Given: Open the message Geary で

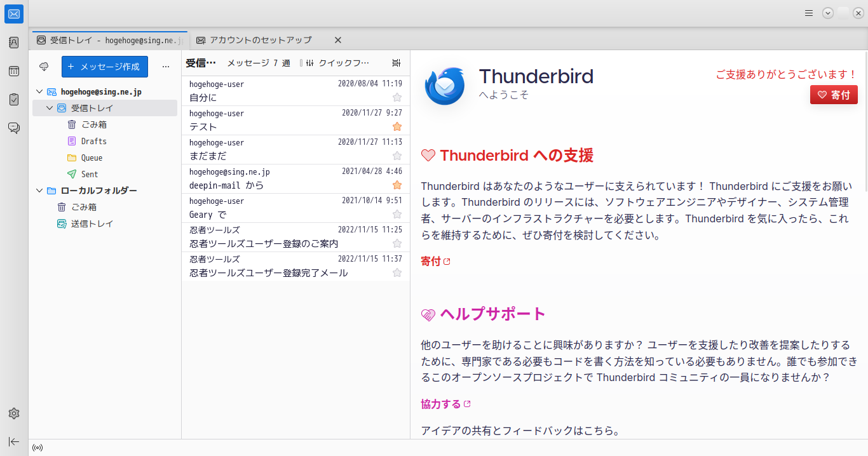Looking at the screenshot, I should [x=295, y=208].
